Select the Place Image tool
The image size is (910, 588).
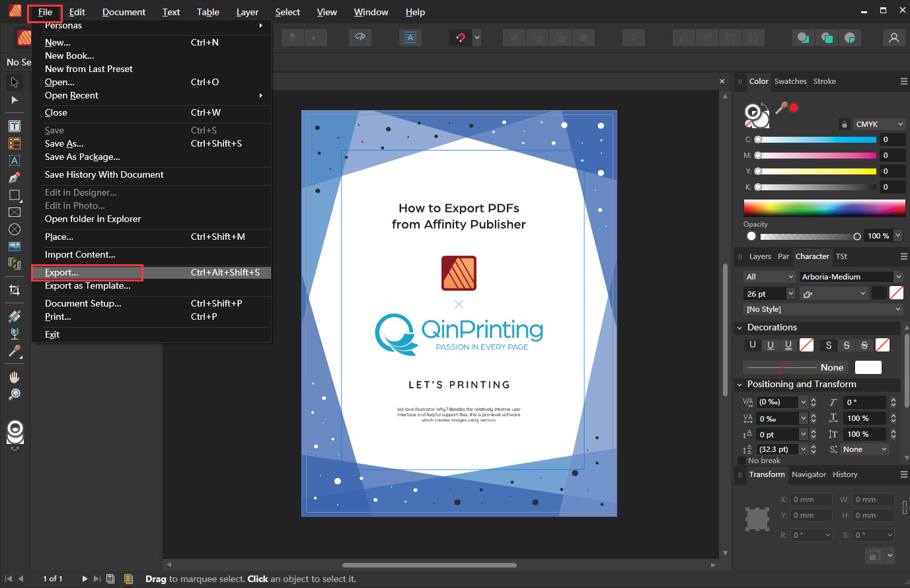click(15, 246)
